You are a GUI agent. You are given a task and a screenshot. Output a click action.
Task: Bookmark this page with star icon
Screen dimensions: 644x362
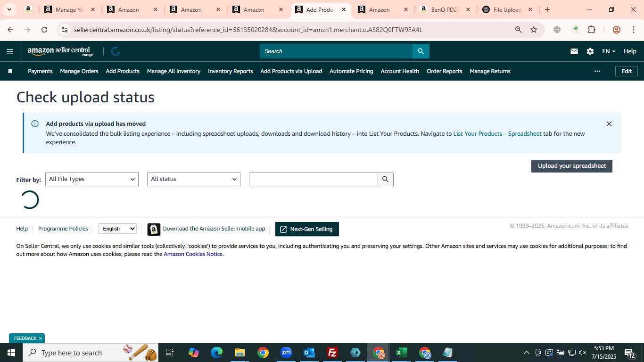click(x=534, y=30)
